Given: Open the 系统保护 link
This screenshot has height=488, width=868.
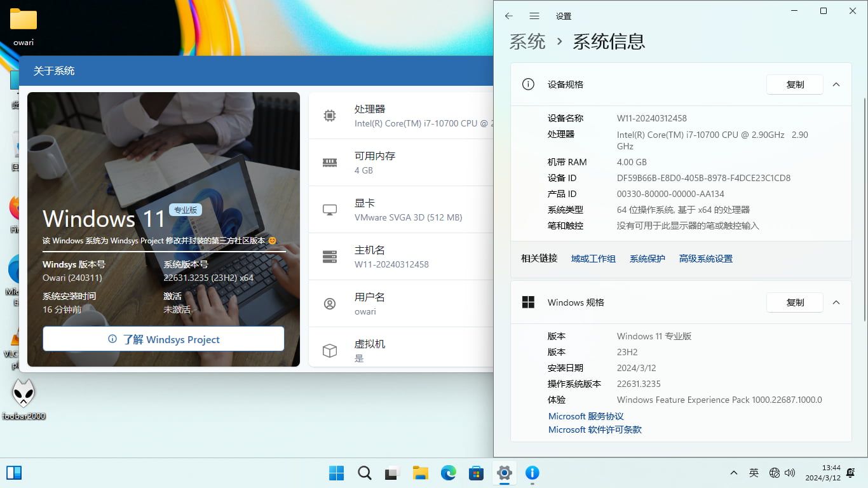Looking at the screenshot, I should click(647, 259).
